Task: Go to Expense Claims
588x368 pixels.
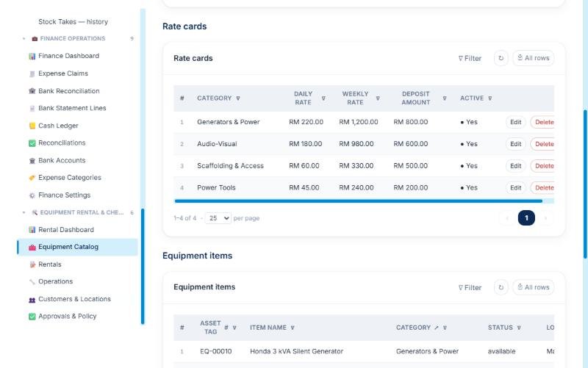Action: point(63,73)
